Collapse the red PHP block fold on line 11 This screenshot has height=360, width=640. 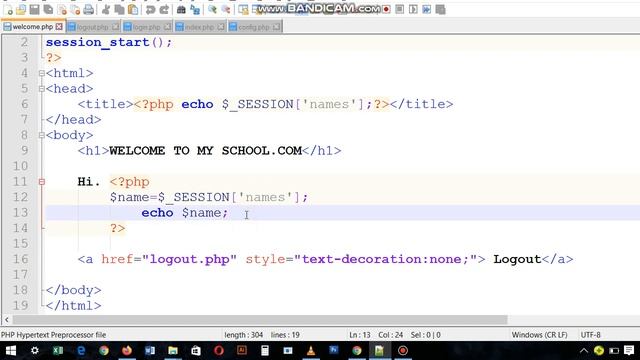point(41,182)
